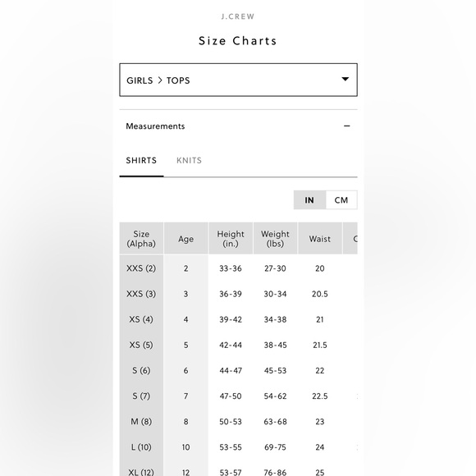Viewport: 476px width, 476px height.
Task: Click the Weight (lbs) column header
Action: [275, 239]
